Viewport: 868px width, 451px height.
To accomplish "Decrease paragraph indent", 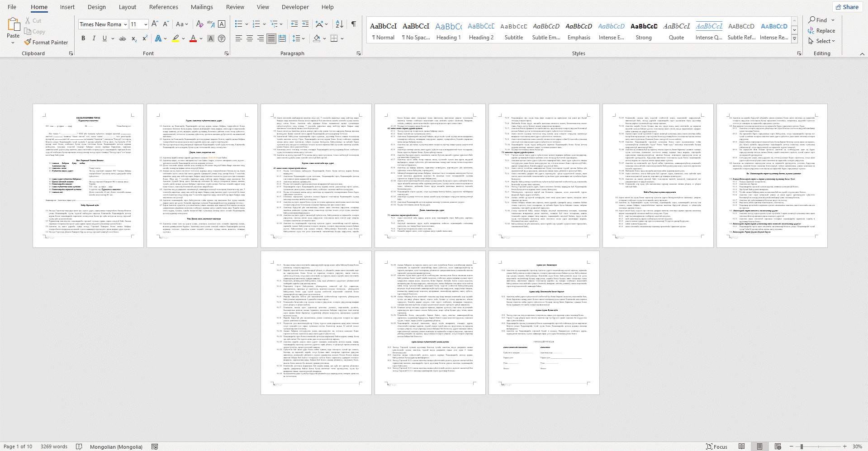I will (294, 24).
